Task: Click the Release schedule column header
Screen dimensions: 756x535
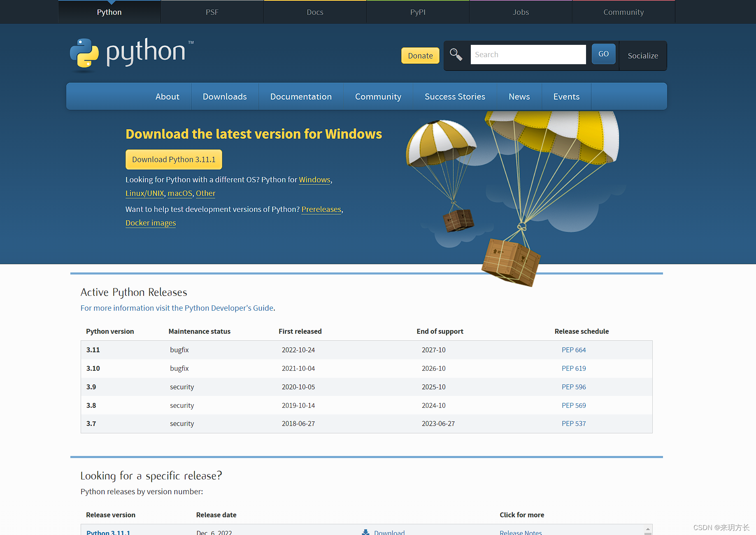Action: 582,331
